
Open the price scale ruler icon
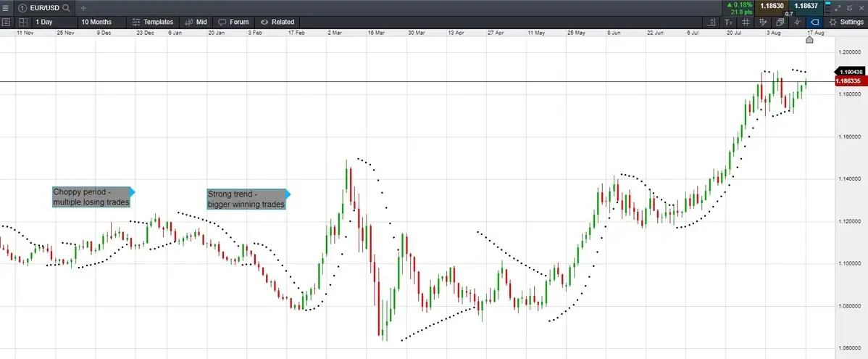[x=712, y=22]
